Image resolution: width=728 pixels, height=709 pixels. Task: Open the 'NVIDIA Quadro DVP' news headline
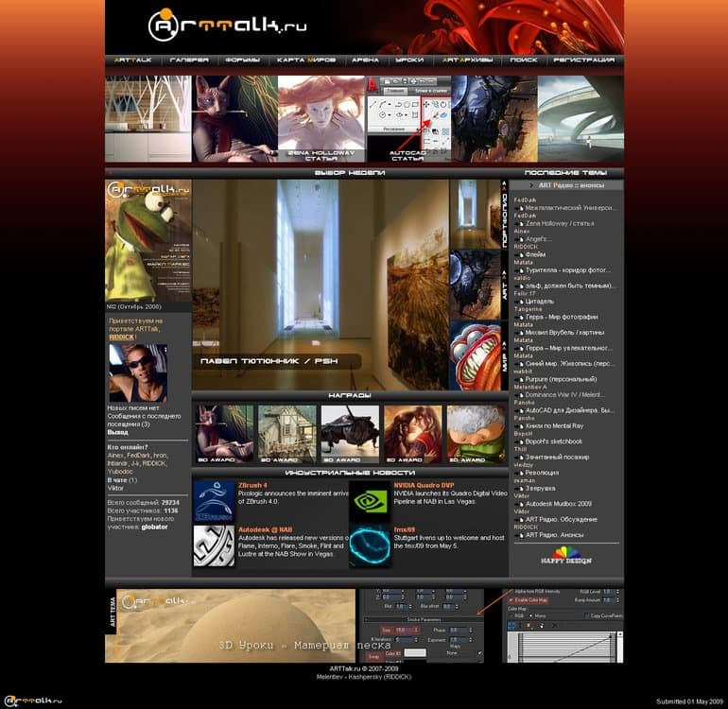click(x=424, y=485)
